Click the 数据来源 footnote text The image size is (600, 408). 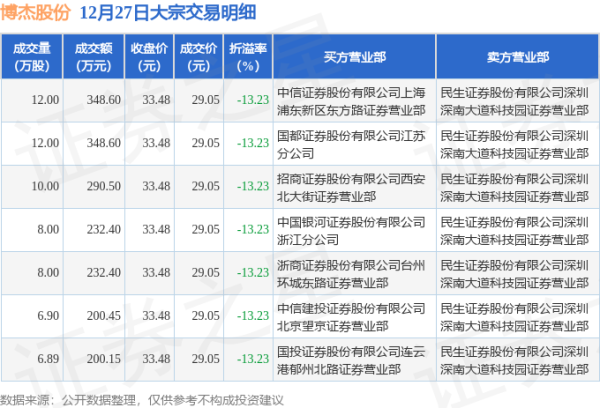(x=142, y=400)
